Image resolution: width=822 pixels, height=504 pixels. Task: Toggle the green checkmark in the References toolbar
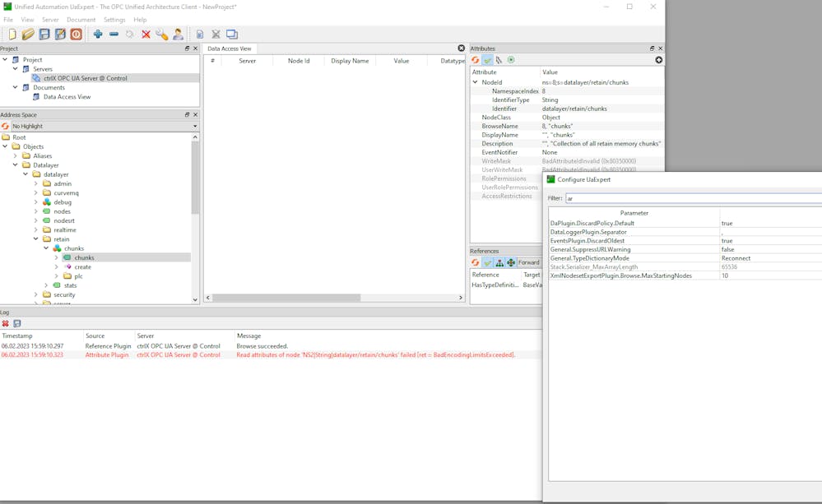point(487,263)
